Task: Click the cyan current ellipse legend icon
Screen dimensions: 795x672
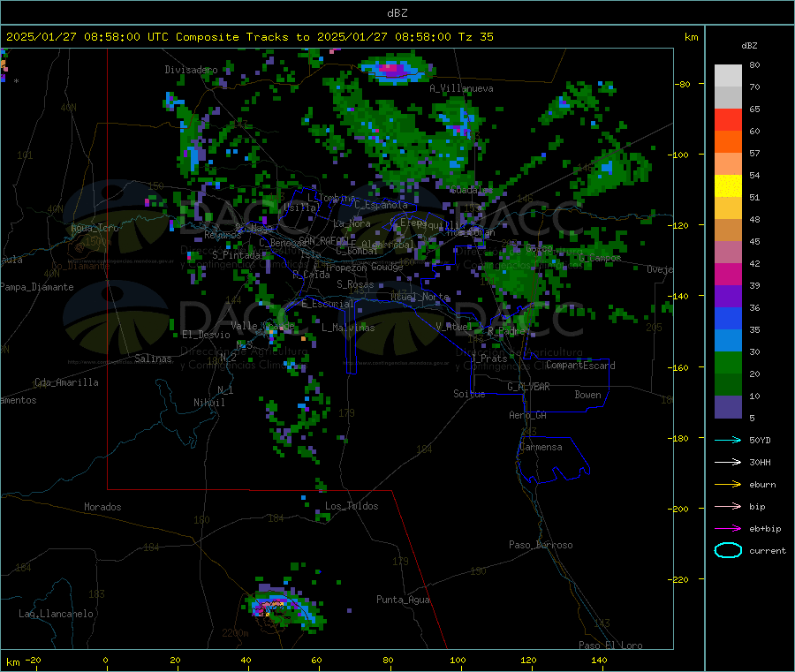Action: point(728,550)
